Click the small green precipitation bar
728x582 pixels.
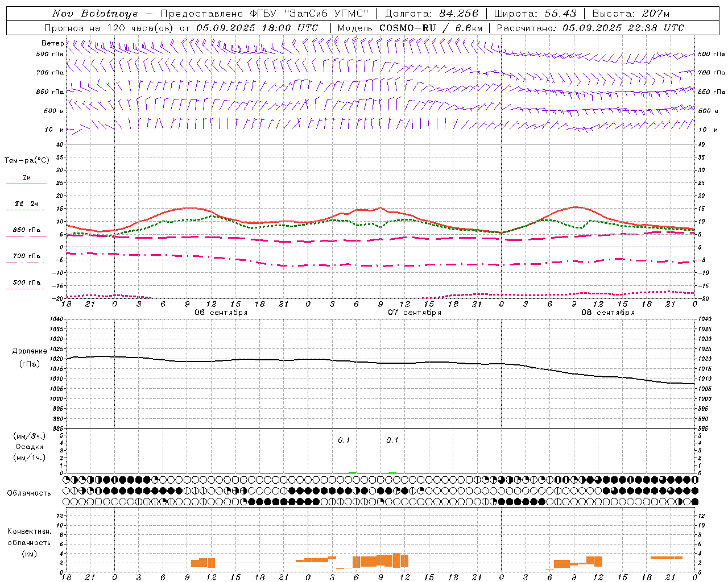point(353,472)
